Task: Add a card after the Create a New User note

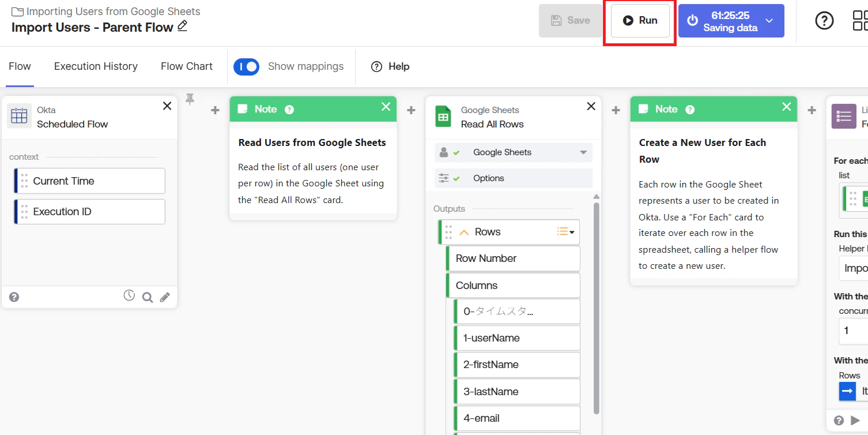Action: [x=812, y=110]
